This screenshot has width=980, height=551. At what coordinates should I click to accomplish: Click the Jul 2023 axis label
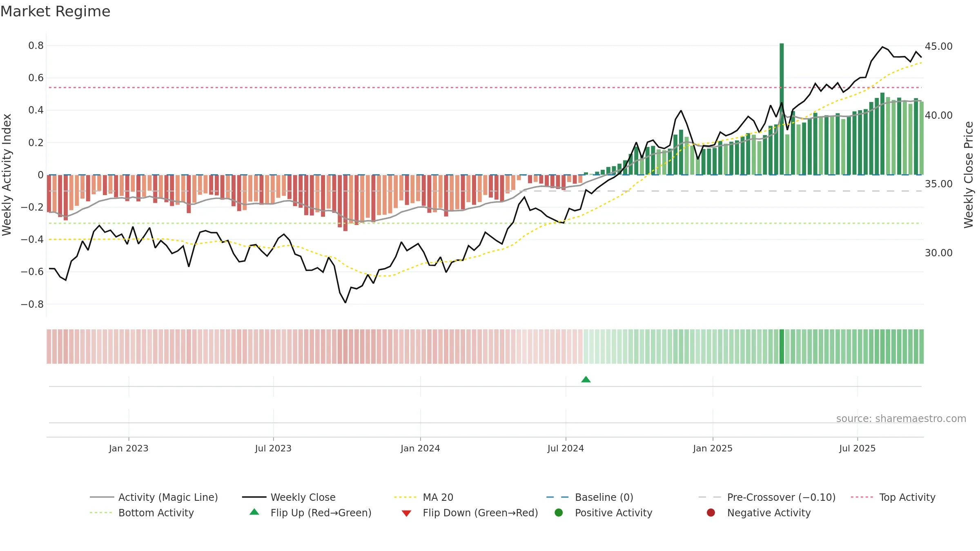coord(273,448)
